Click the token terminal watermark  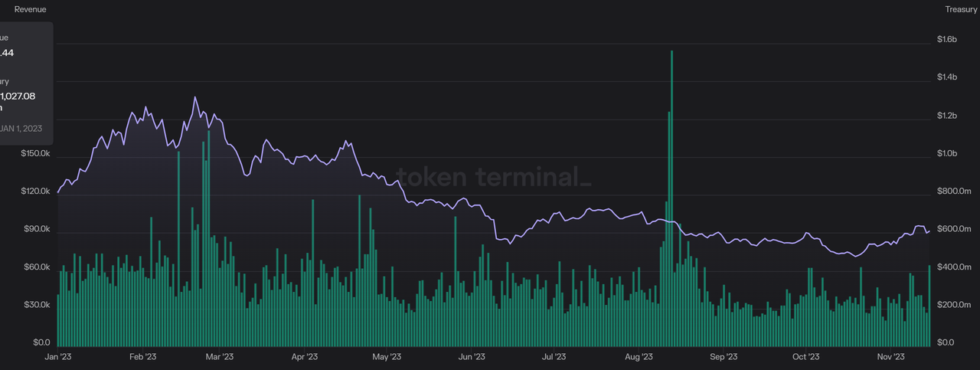pyautogui.click(x=494, y=178)
